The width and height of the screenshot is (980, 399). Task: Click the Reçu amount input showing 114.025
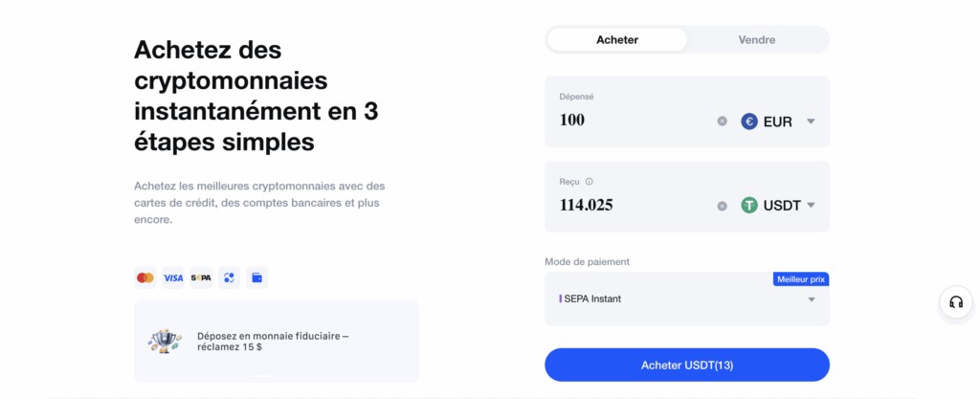(632, 205)
